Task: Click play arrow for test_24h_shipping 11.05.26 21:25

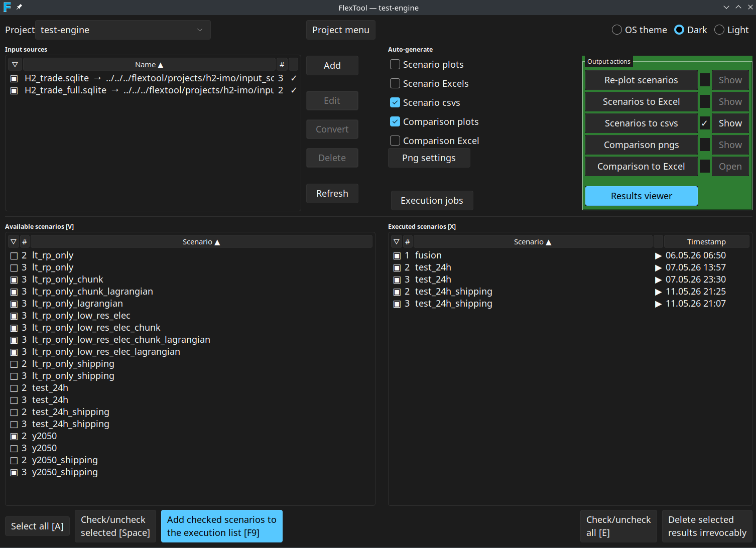Action: [658, 292]
